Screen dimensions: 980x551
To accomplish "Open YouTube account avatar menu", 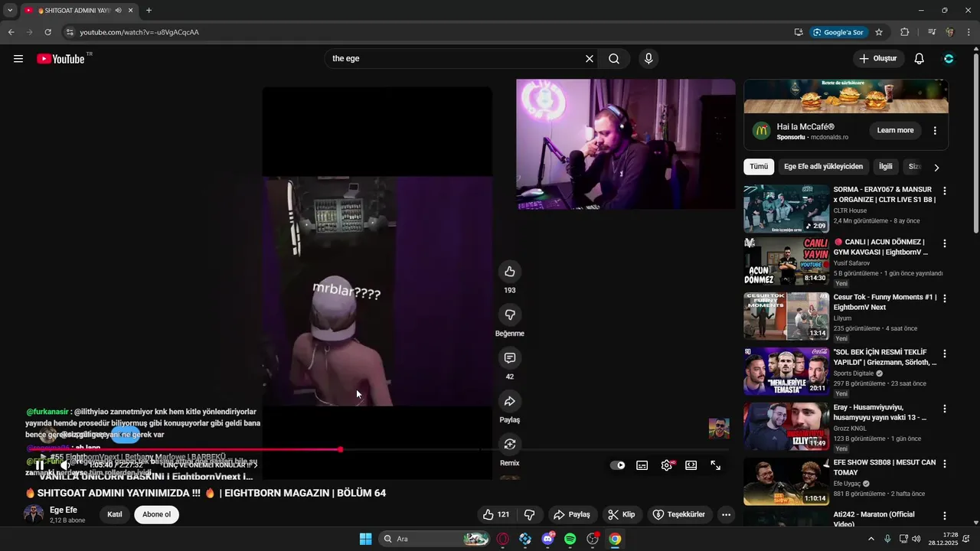I will pos(949,59).
